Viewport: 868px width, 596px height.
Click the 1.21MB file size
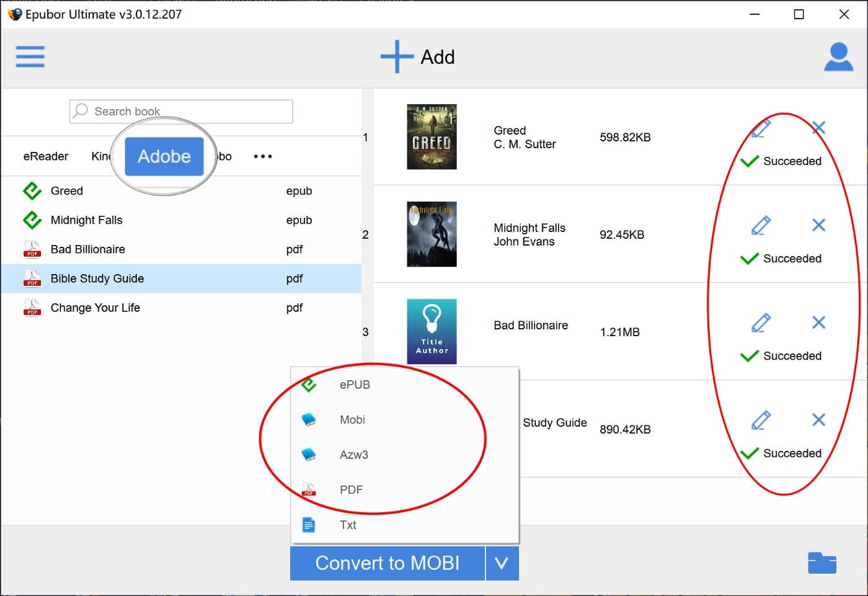coord(619,332)
